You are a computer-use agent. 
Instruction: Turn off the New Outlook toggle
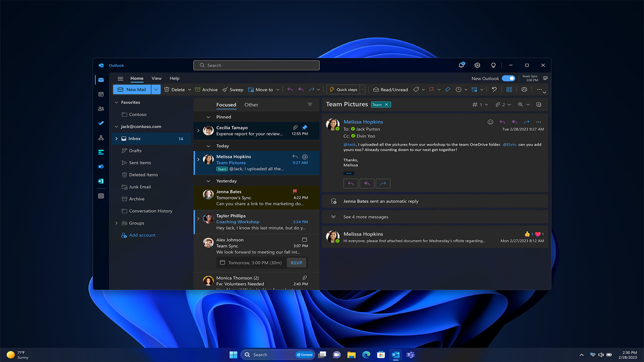(x=508, y=78)
